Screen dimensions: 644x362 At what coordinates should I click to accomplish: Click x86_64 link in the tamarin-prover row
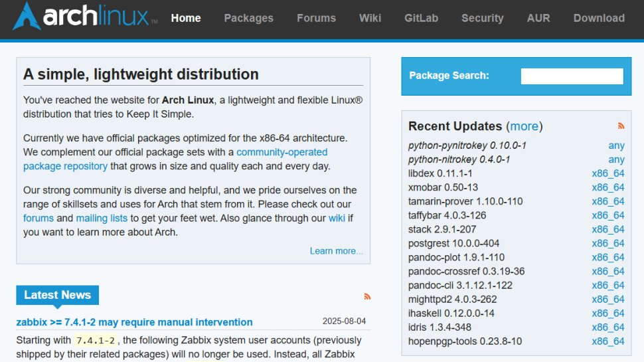tap(608, 201)
